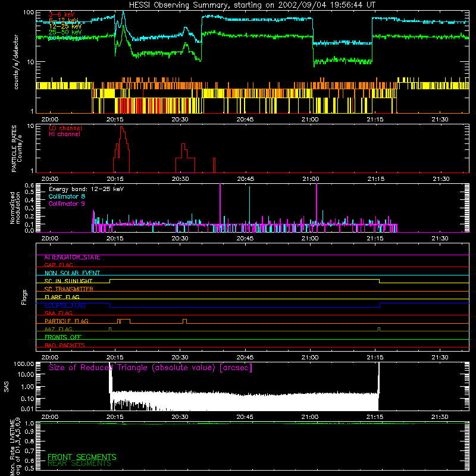Select the dim AAZ_FLAG label

tap(58, 329)
